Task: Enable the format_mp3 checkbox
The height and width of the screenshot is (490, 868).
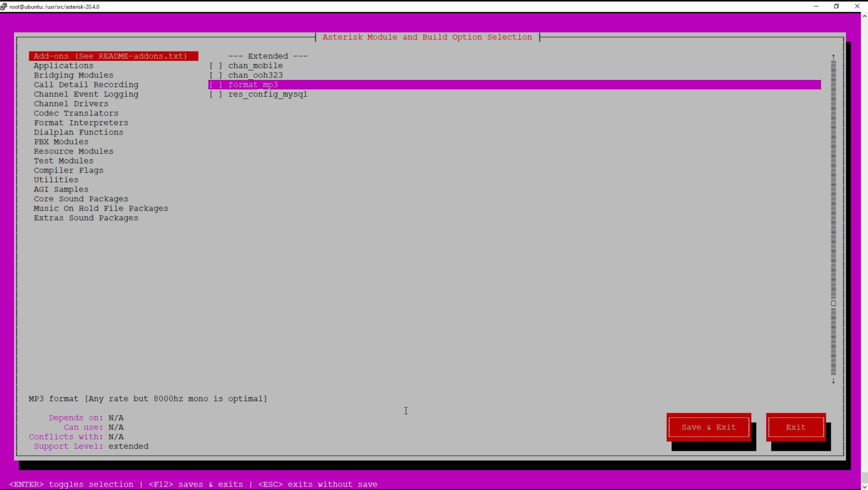Action: 216,84
